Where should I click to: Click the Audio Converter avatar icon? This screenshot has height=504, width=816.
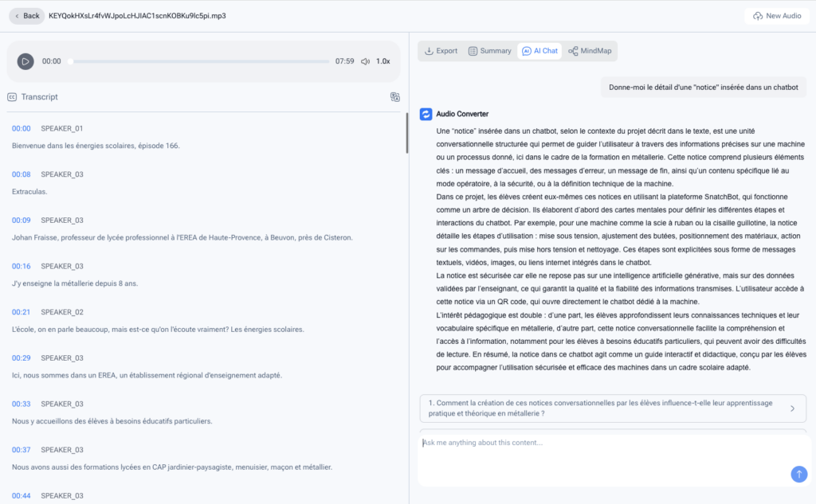click(426, 114)
